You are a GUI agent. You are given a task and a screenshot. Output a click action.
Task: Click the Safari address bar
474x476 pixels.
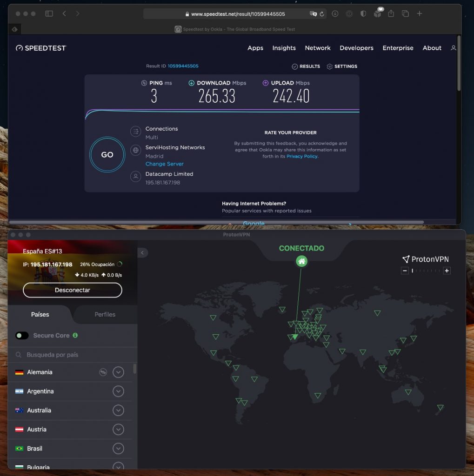pos(235,14)
